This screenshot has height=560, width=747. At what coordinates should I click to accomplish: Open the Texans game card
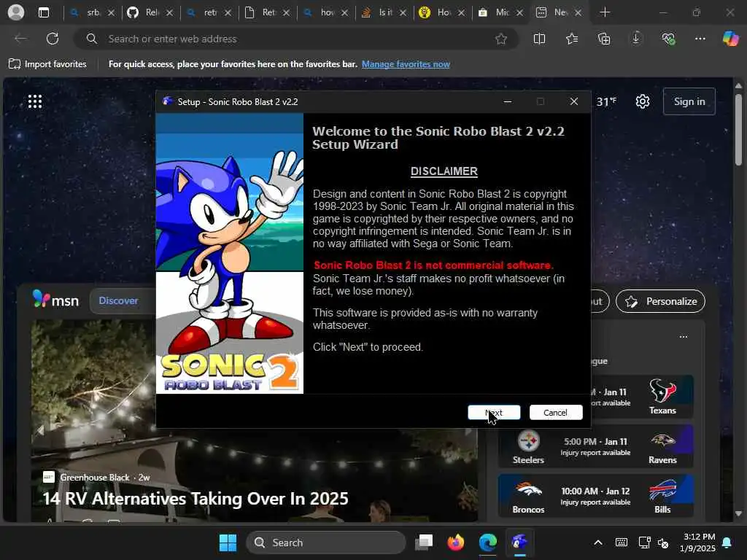pos(642,397)
